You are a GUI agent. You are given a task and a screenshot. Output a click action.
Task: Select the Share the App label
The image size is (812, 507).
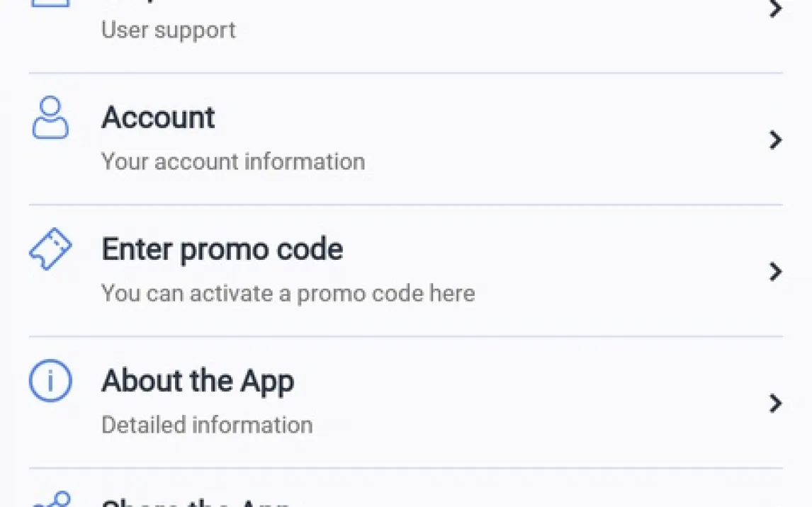(x=196, y=503)
